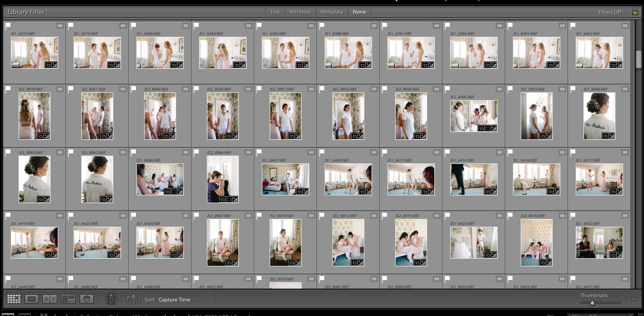Click collection badge on JS1_6432.NEF thumbnail

[613, 255]
